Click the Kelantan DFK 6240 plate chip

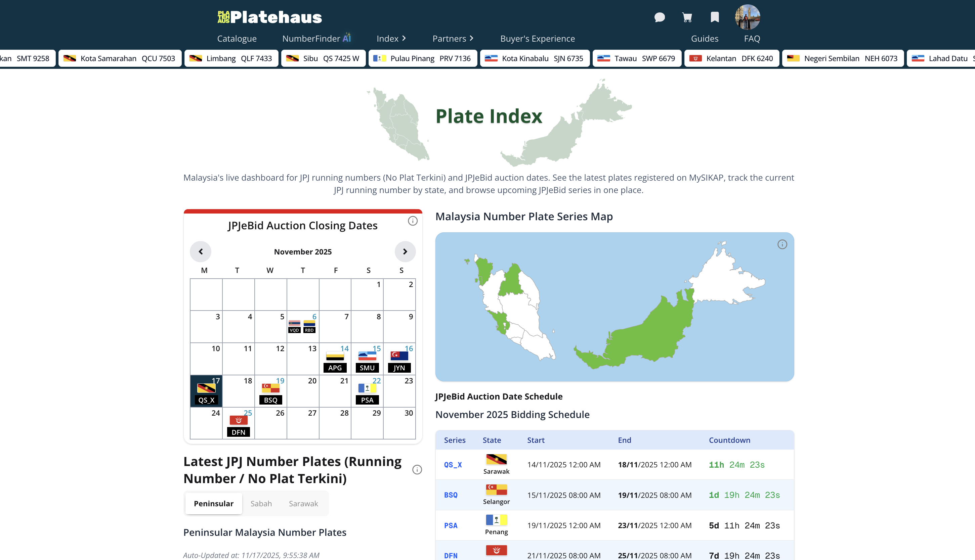pyautogui.click(x=731, y=58)
